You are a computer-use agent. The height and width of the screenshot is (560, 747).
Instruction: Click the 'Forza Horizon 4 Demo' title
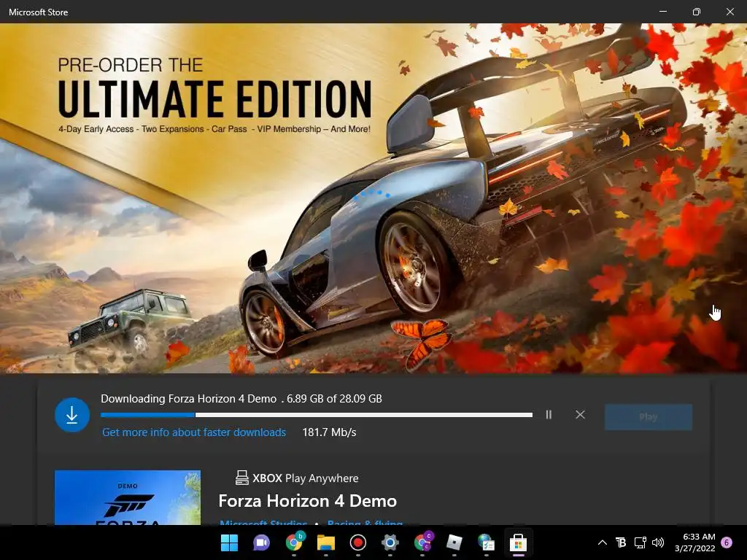point(307,501)
